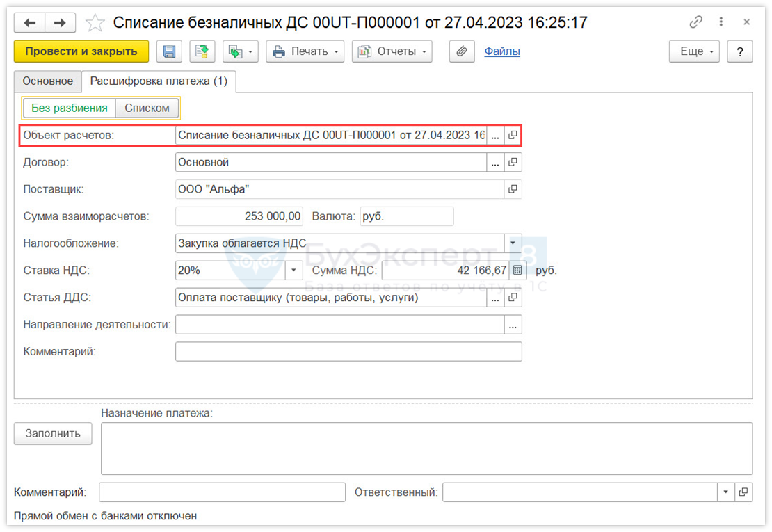Click the Заполнить button
This screenshot has height=532, width=772.
coord(53,433)
